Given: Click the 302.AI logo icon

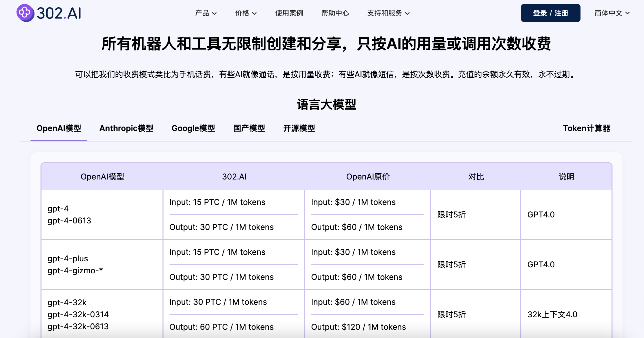Looking at the screenshot, I should (x=25, y=12).
